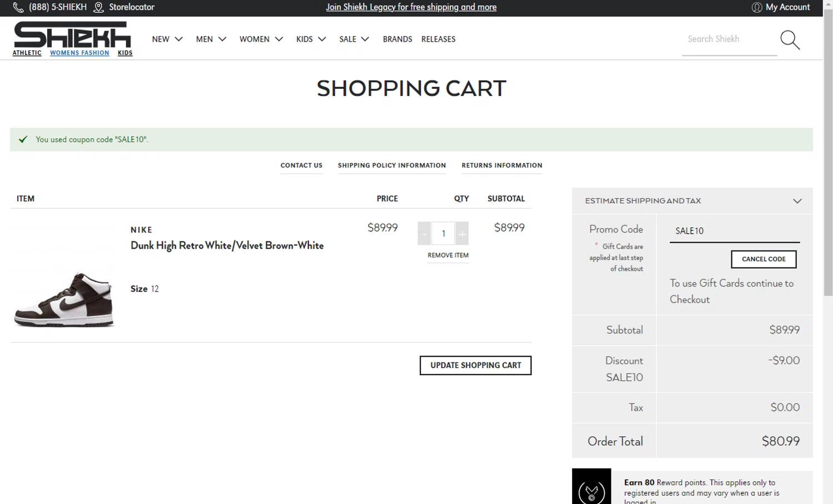The height and width of the screenshot is (504, 833).
Task: Click the Shiekh logo
Action: pos(72,34)
